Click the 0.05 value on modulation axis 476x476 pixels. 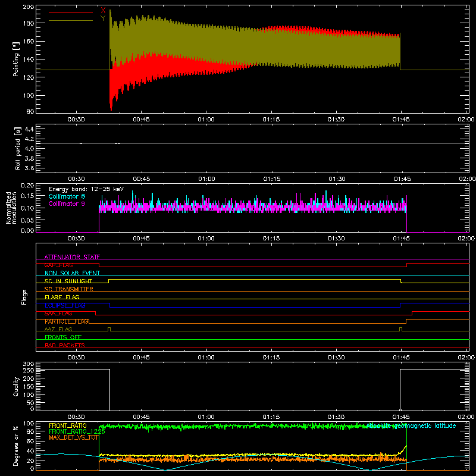coord(27,220)
